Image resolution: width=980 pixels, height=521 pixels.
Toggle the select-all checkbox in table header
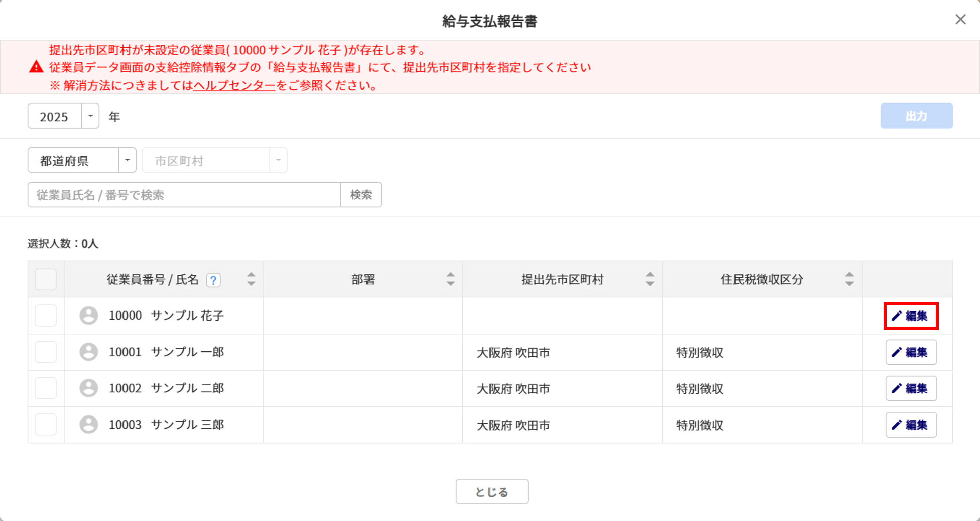pos(46,279)
